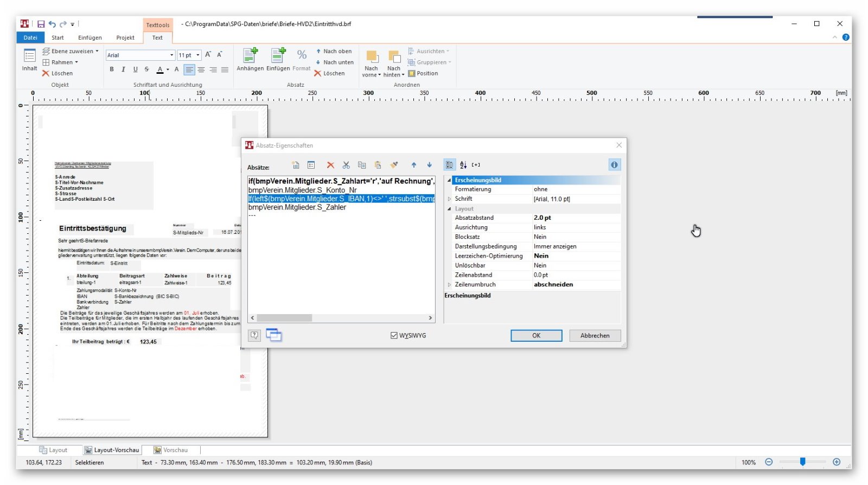
Task: Toggle bold formatting in ribbon
Action: point(112,69)
